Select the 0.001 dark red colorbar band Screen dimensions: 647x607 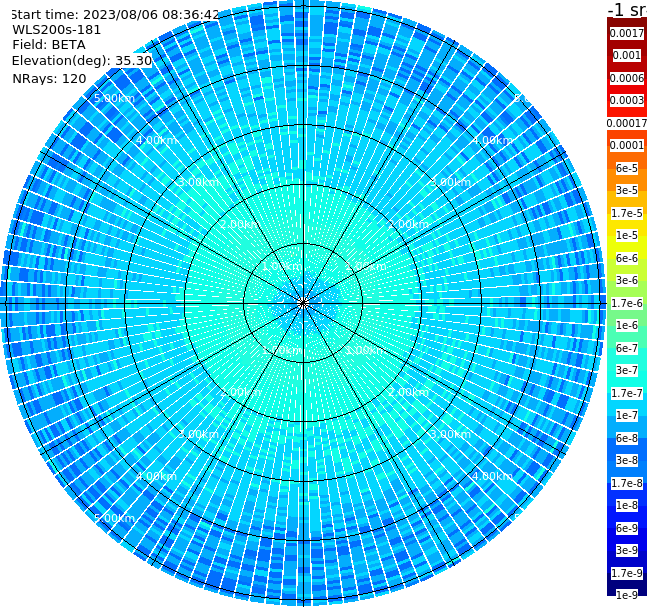(627, 55)
